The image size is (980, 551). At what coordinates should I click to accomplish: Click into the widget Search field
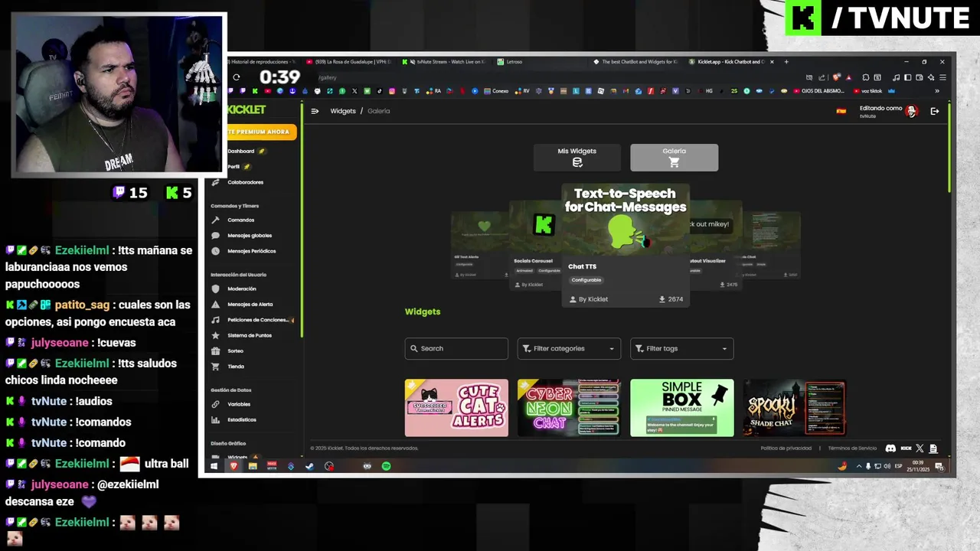tap(456, 348)
